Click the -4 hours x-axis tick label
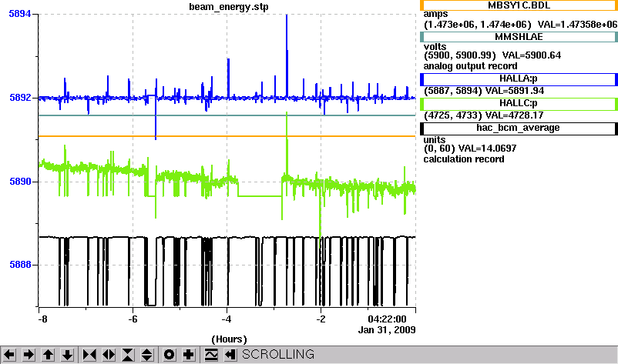The image size is (618, 364). tap(227, 319)
